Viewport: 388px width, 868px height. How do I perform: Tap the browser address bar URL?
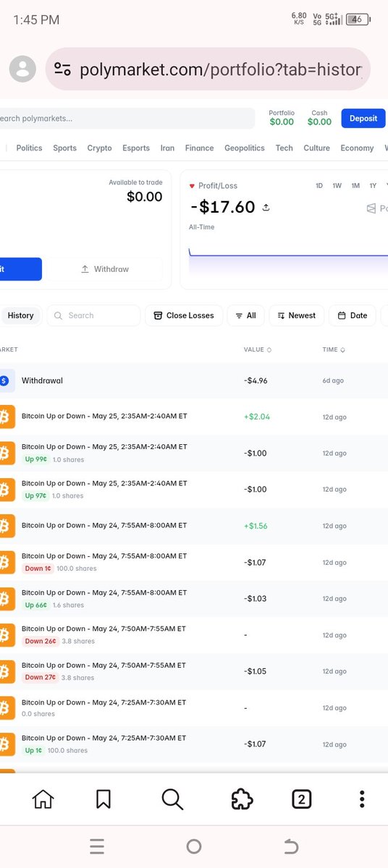[x=220, y=69]
